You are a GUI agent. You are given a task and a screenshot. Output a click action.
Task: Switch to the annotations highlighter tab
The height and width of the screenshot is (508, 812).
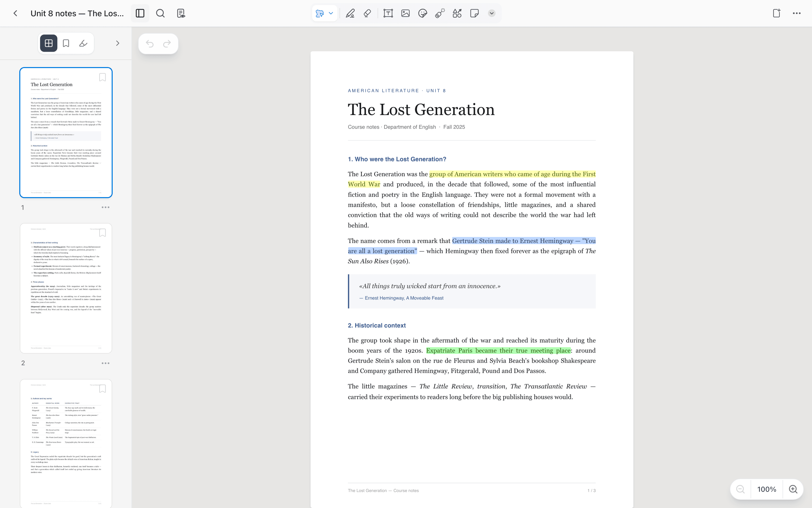[x=83, y=43]
